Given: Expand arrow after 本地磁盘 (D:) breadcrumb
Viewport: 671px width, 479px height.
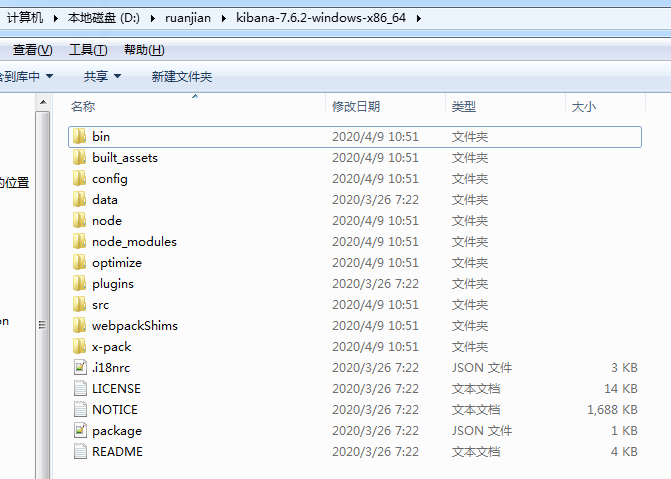Looking at the screenshot, I should coord(152,18).
